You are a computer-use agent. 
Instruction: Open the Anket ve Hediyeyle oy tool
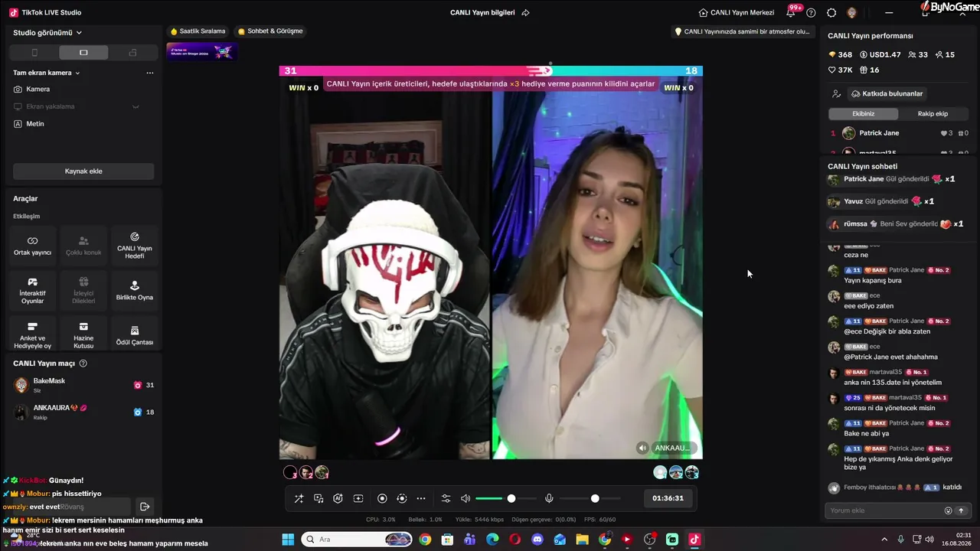[x=32, y=335]
